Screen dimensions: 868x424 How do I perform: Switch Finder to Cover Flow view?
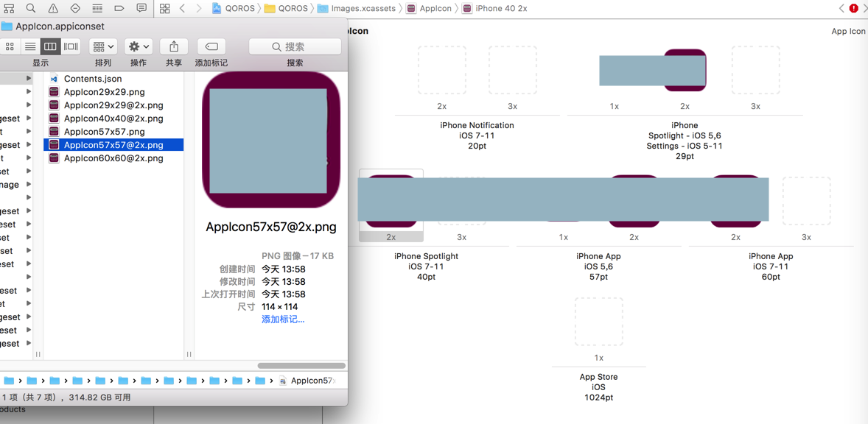(71, 46)
